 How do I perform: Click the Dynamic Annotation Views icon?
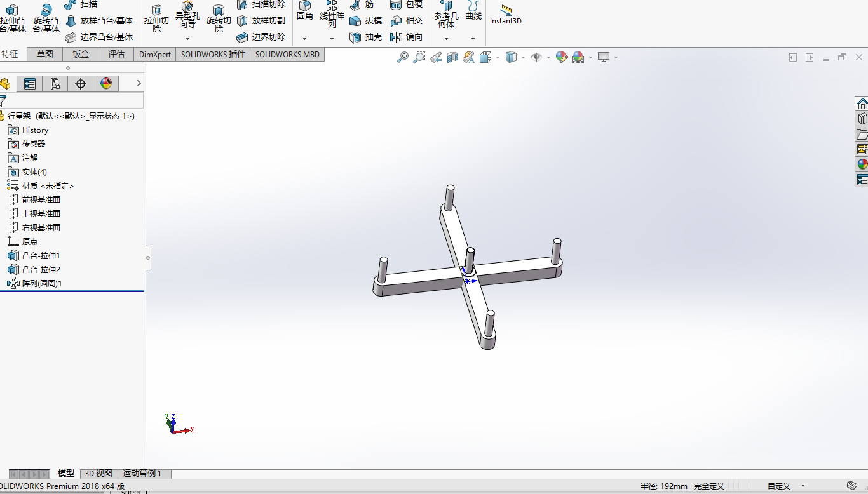pos(469,57)
